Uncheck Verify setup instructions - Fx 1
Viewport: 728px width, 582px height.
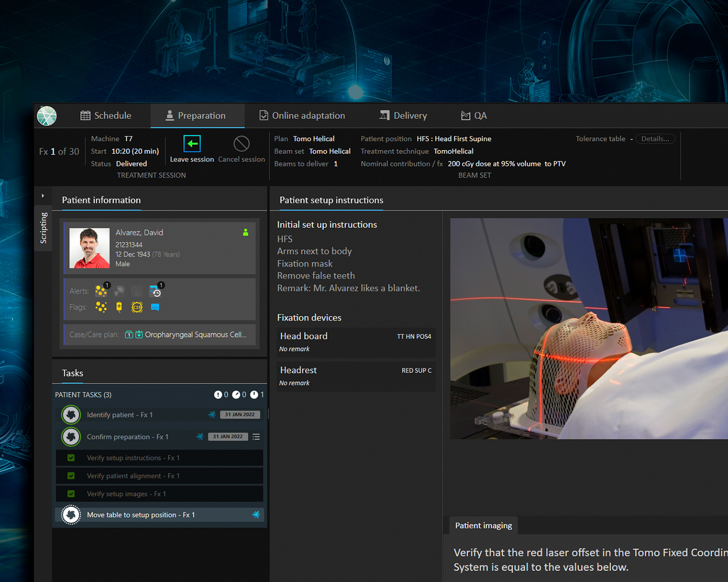coord(71,458)
